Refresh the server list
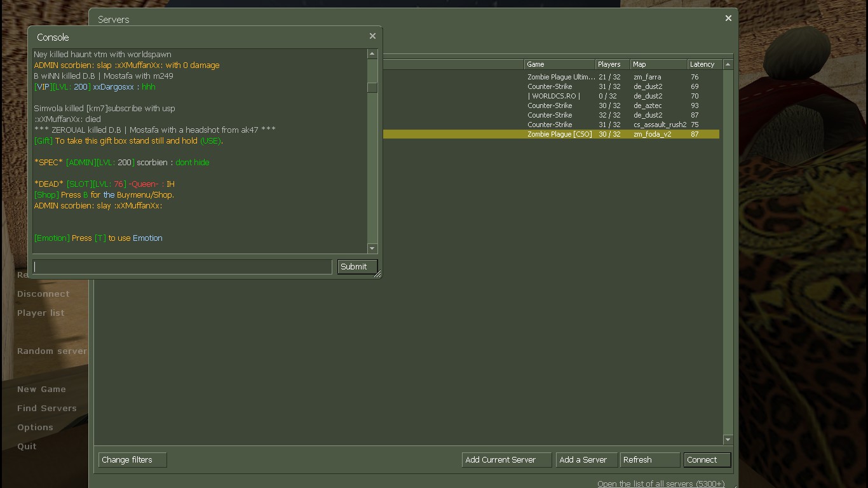This screenshot has width=868, height=488. [x=649, y=459]
